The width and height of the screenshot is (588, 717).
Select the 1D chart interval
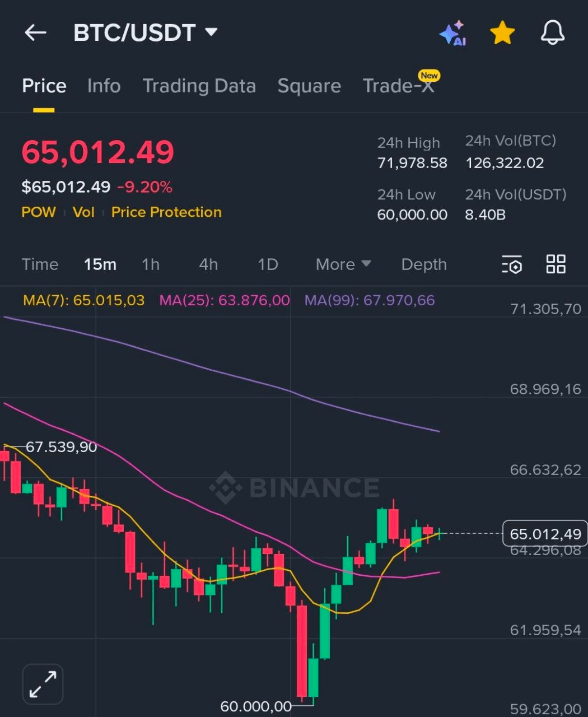click(268, 264)
